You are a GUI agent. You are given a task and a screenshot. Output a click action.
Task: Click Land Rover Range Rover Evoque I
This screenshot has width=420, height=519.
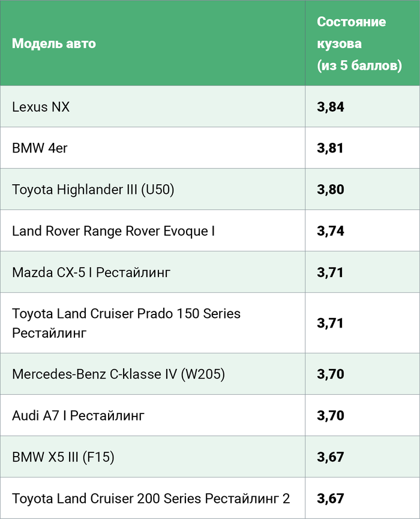pos(113,230)
